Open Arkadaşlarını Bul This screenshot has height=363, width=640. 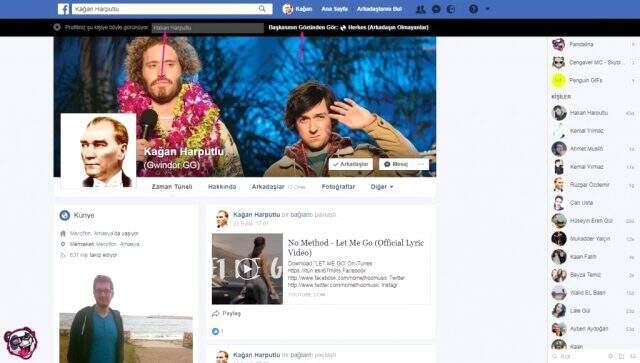click(379, 9)
